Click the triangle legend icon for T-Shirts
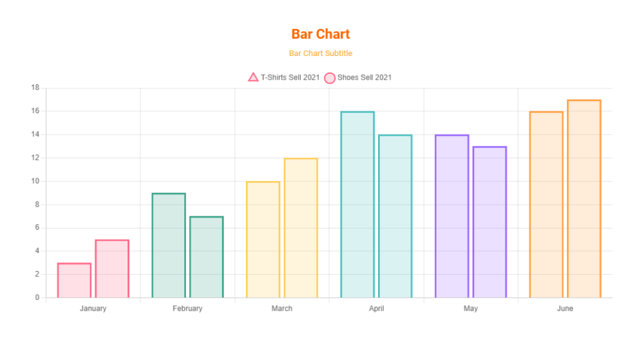Viewport: 644px width, 354px height. tap(253, 77)
